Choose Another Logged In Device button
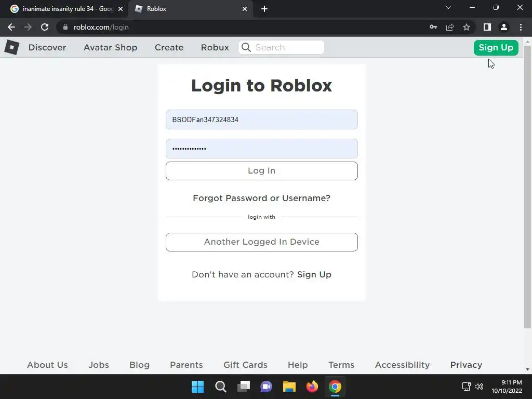The width and height of the screenshot is (532, 399). tap(262, 242)
